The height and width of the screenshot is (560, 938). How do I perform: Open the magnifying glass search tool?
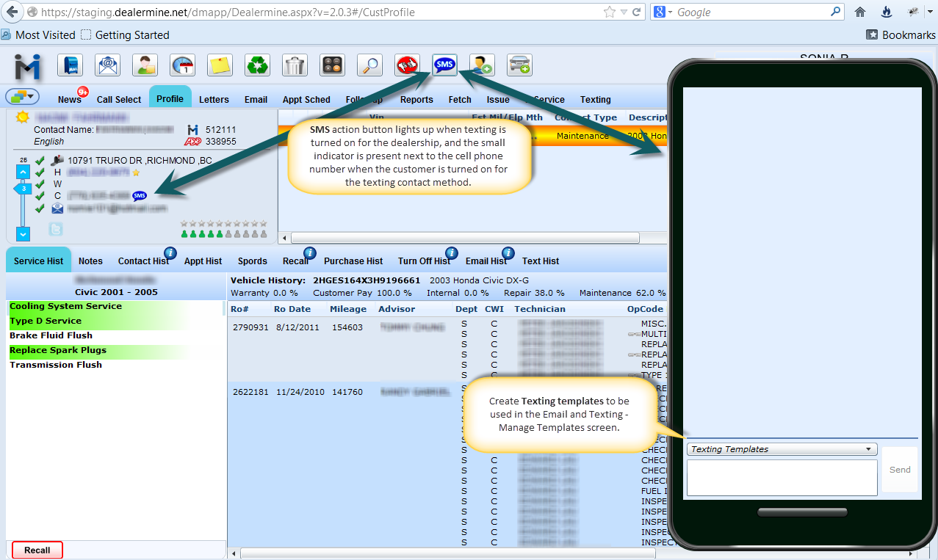(369, 65)
